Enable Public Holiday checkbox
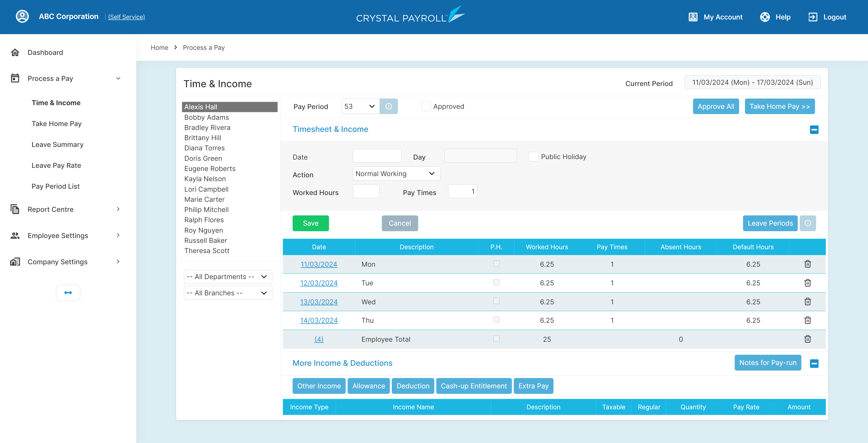Image resolution: width=868 pixels, height=443 pixels. tap(533, 156)
